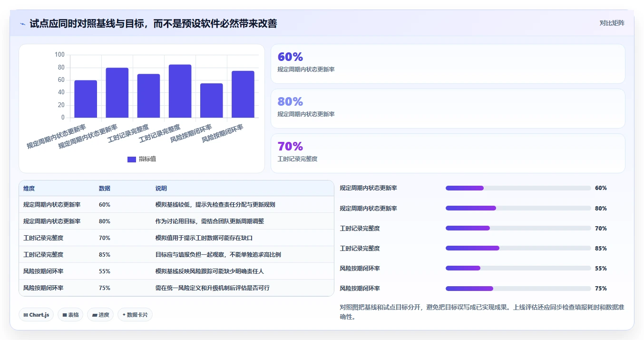
Task: Click 工时记录完整度 in the table's 70% row
Action: tap(43, 238)
